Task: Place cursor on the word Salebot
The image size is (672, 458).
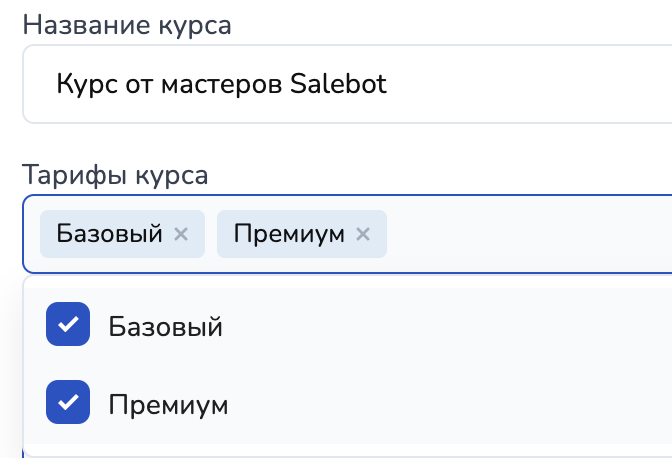Action: click(338, 84)
